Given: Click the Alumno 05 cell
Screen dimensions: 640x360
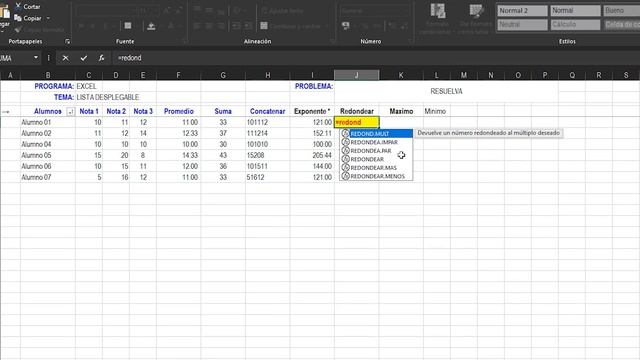Looking at the screenshot, I should [x=48, y=155].
